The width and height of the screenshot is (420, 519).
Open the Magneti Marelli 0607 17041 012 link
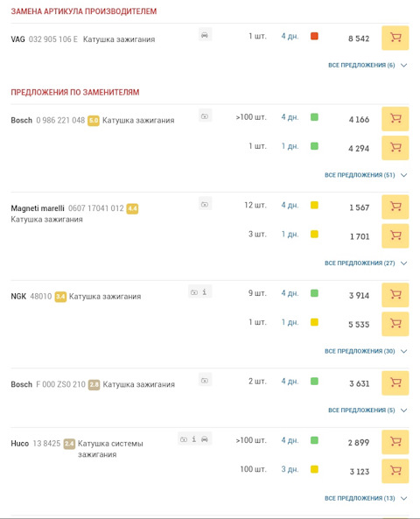click(x=96, y=208)
